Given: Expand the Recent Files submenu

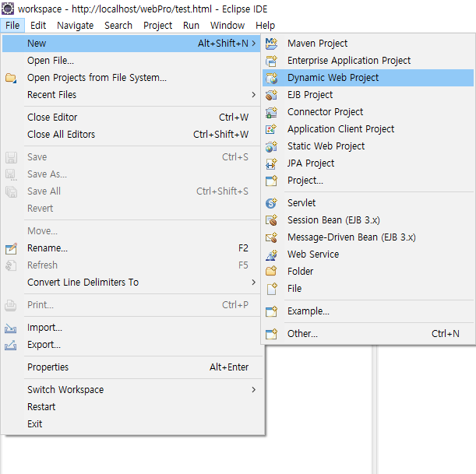Looking at the screenshot, I should pyautogui.click(x=253, y=95).
